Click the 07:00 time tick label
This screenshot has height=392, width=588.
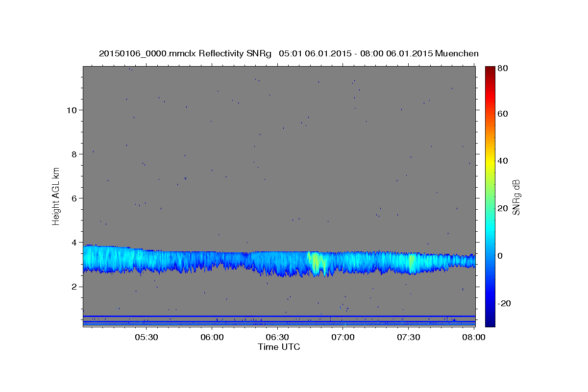point(343,337)
